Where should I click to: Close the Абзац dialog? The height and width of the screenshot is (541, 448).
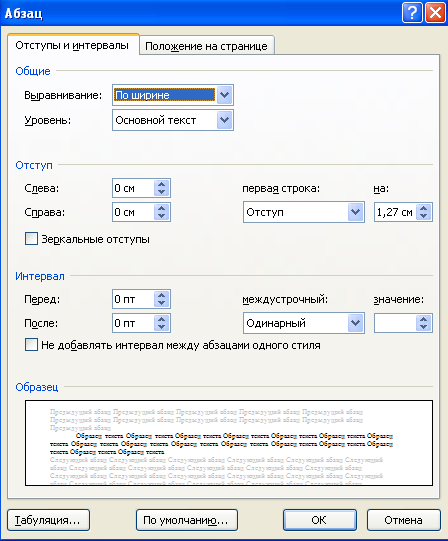435,13
